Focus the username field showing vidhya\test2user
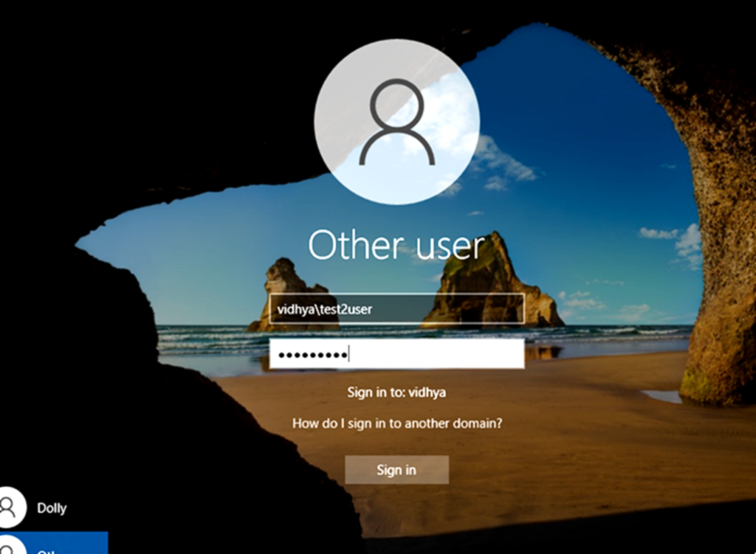 pyautogui.click(x=396, y=308)
